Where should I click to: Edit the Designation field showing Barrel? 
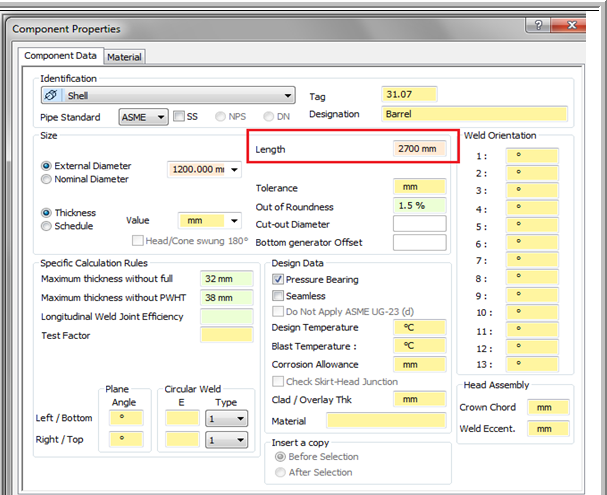(474, 114)
